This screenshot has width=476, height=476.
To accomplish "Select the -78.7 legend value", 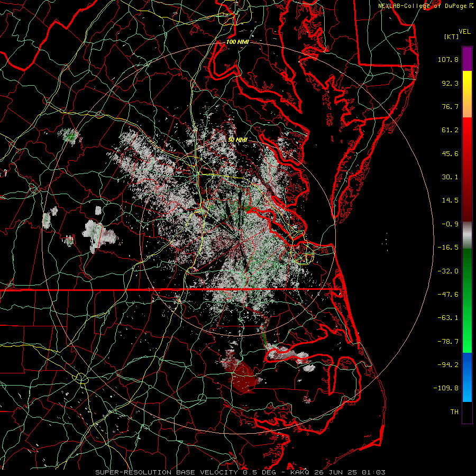I will point(448,342).
